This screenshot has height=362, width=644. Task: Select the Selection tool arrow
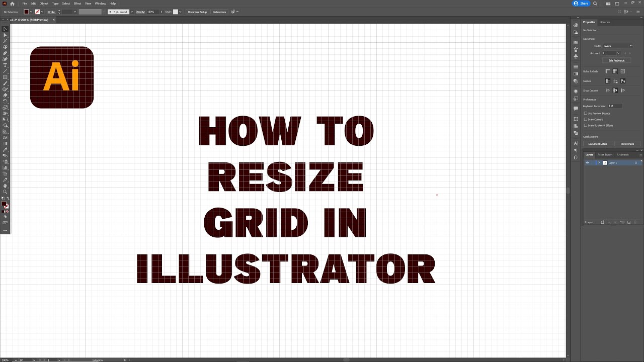pos(5,29)
